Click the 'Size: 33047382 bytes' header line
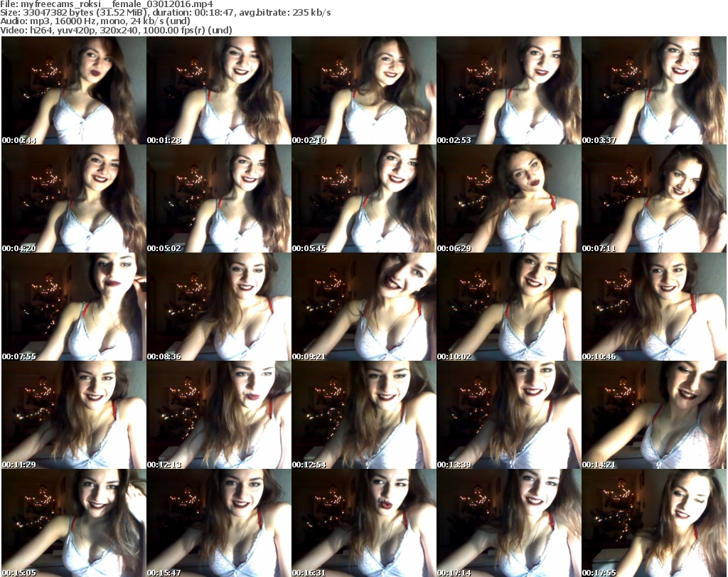This screenshot has width=728, height=577. (165, 13)
